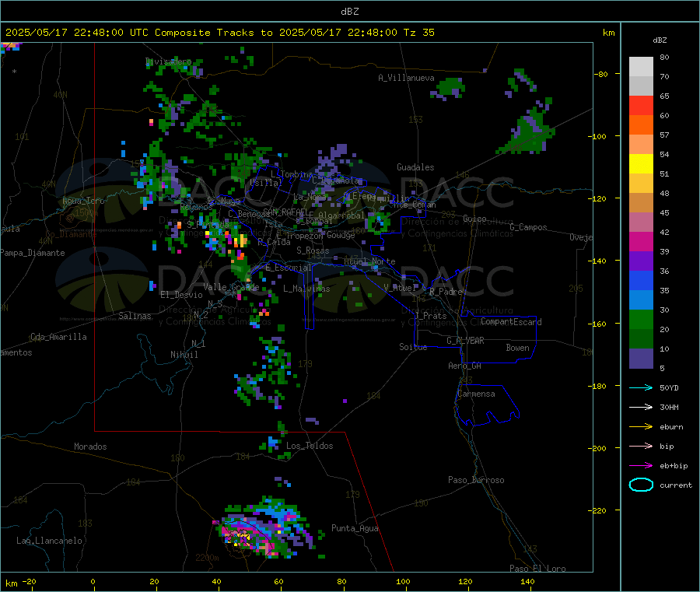Click the Lag.Llancanelo map label

pos(49,541)
